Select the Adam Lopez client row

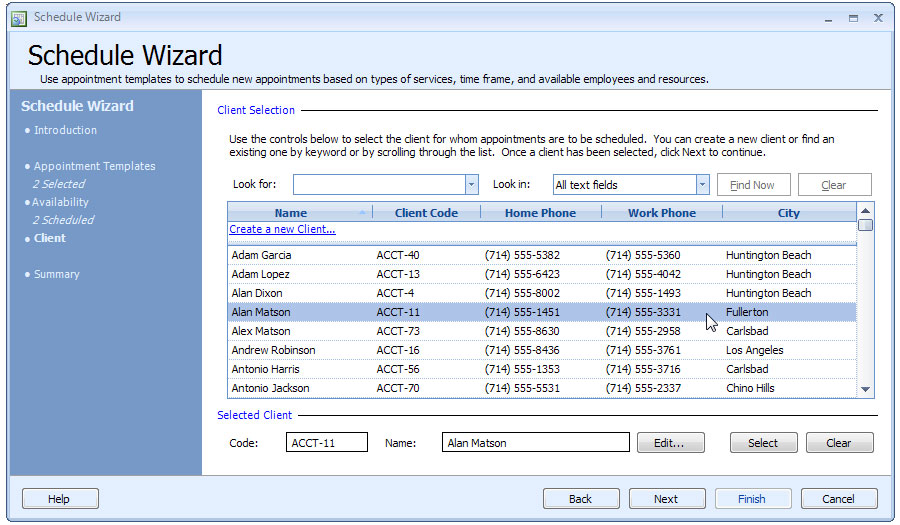pos(542,274)
